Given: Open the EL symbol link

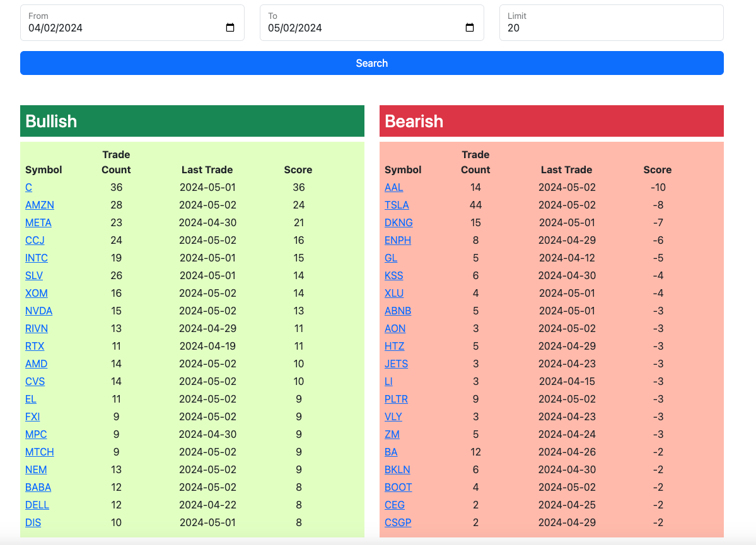Looking at the screenshot, I should click(x=30, y=399).
